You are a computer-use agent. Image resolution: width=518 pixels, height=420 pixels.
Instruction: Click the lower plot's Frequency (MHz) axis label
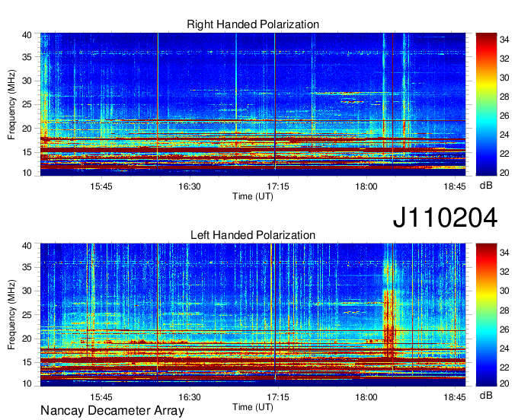click(12, 315)
